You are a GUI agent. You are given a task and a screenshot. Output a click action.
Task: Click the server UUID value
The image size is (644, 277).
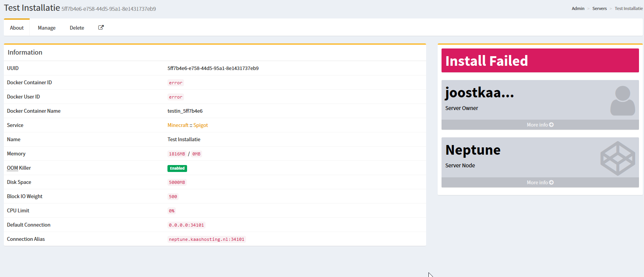tap(213, 68)
